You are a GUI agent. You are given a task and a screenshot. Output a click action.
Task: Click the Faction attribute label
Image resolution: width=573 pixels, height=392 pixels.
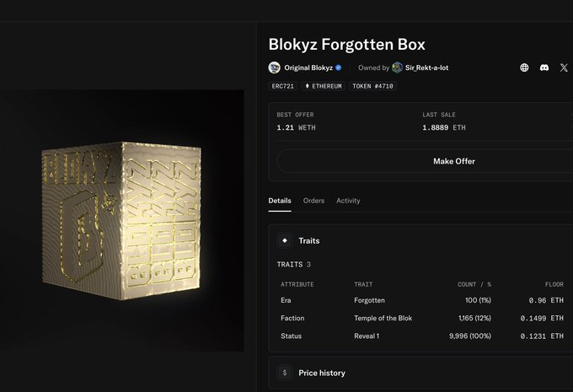point(292,318)
